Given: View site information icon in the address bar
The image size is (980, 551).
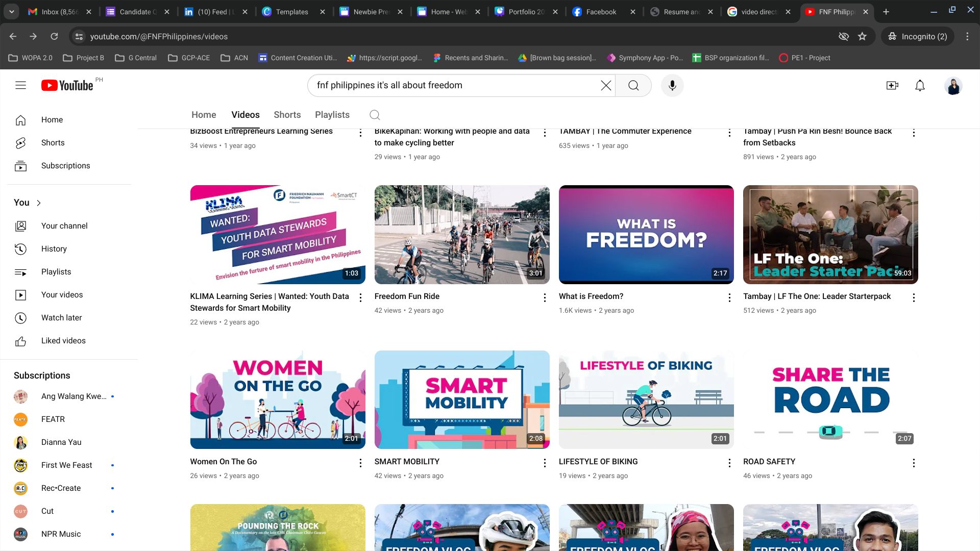Looking at the screenshot, I should click(x=79, y=36).
